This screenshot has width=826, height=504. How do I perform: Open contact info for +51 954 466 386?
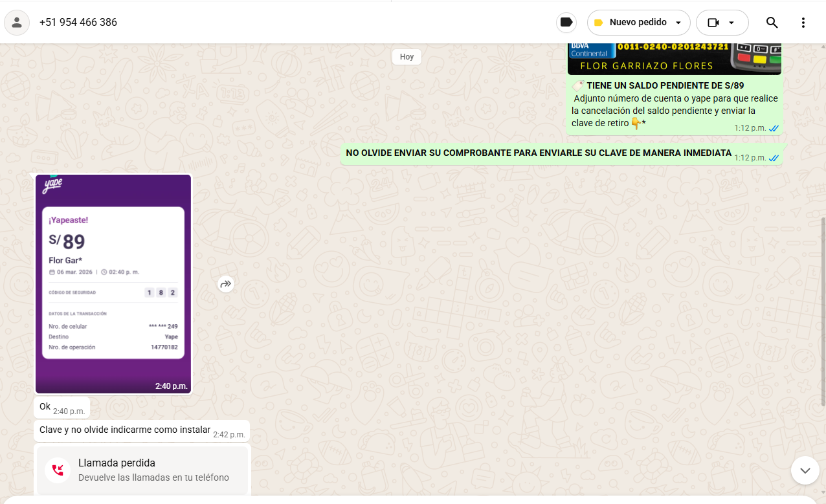coord(78,23)
